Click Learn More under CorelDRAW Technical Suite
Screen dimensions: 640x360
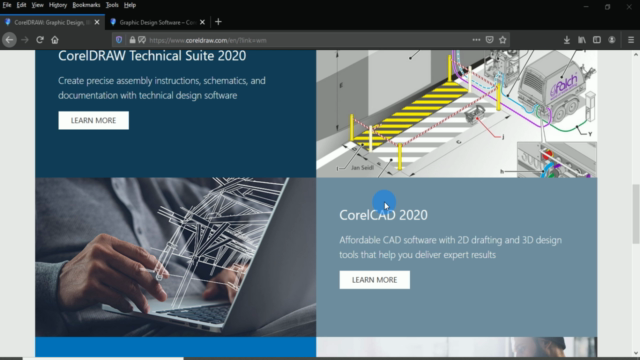[x=93, y=120]
